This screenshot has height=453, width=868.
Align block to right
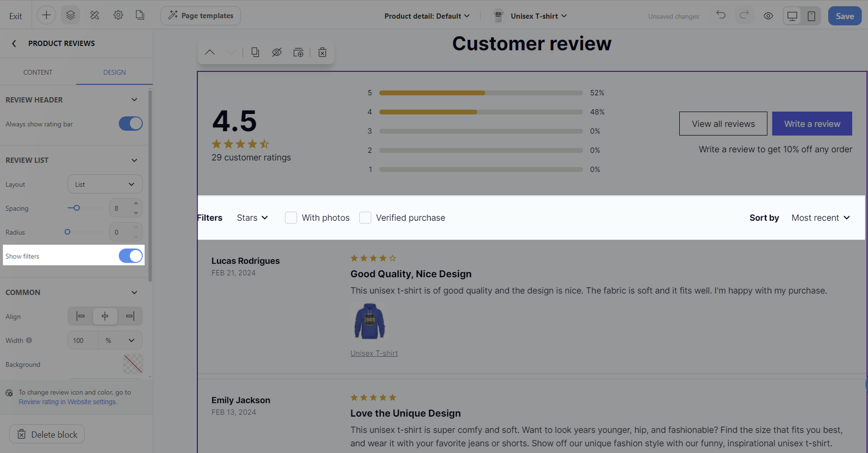(130, 316)
